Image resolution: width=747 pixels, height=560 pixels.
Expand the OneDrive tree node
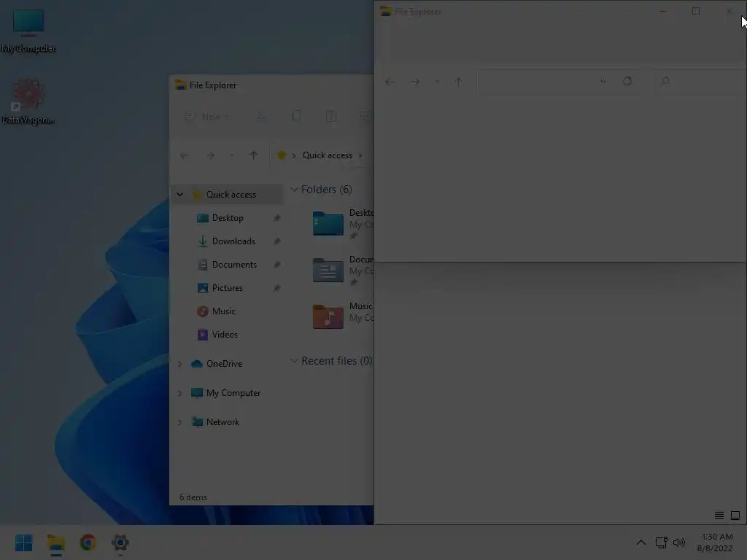tap(179, 364)
